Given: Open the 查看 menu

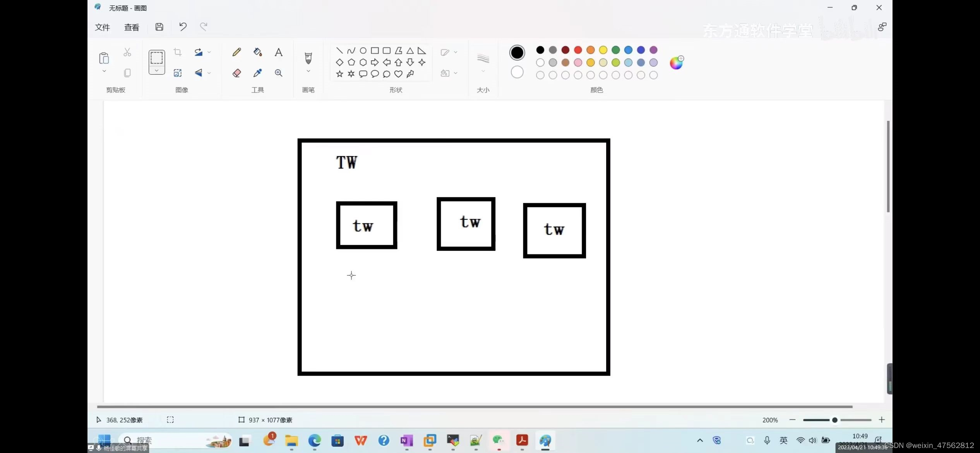Looking at the screenshot, I should coord(131,27).
